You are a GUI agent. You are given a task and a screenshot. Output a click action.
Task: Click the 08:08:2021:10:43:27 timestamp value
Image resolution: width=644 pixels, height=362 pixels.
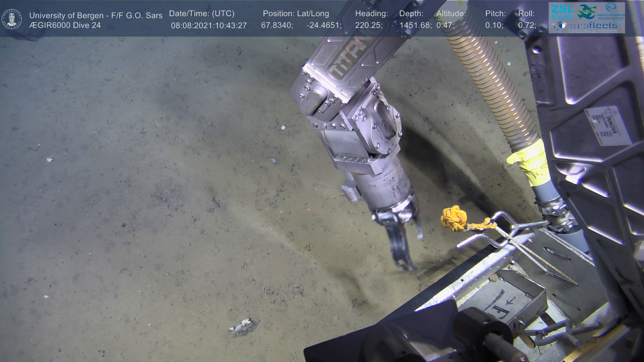[209, 25]
